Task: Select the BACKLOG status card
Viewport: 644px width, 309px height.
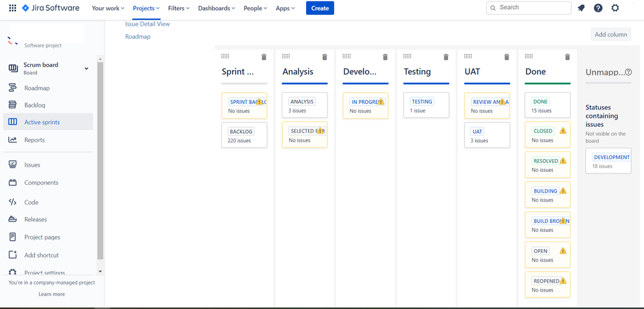Action: (244, 135)
